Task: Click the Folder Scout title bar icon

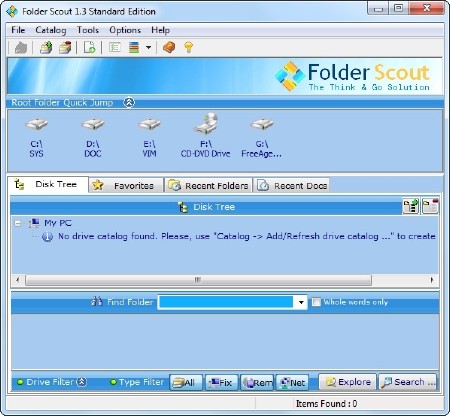Action: tap(12, 11)
